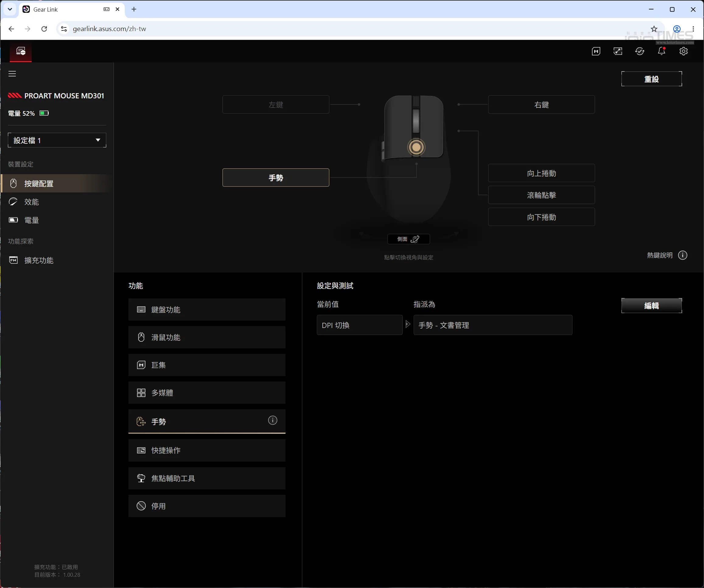
Task: Expand the 設定檔 1 profile dropdown
Action: point(57,140)
